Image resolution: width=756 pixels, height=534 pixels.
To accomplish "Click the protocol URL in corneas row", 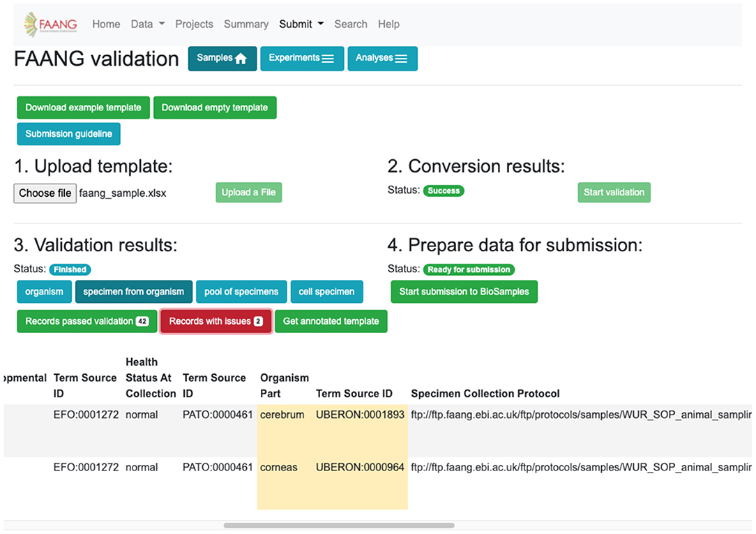I will click(x=581, y=468).
